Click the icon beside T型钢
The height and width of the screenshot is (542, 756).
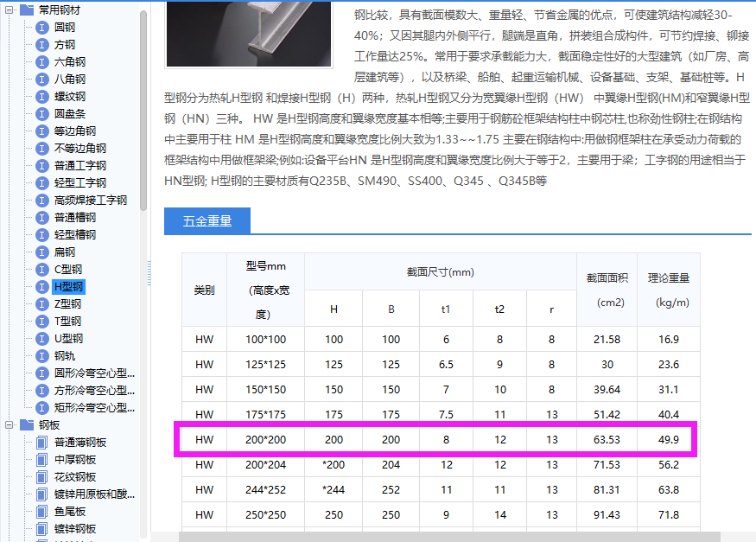pyautogui.click(x=42, y=322)
